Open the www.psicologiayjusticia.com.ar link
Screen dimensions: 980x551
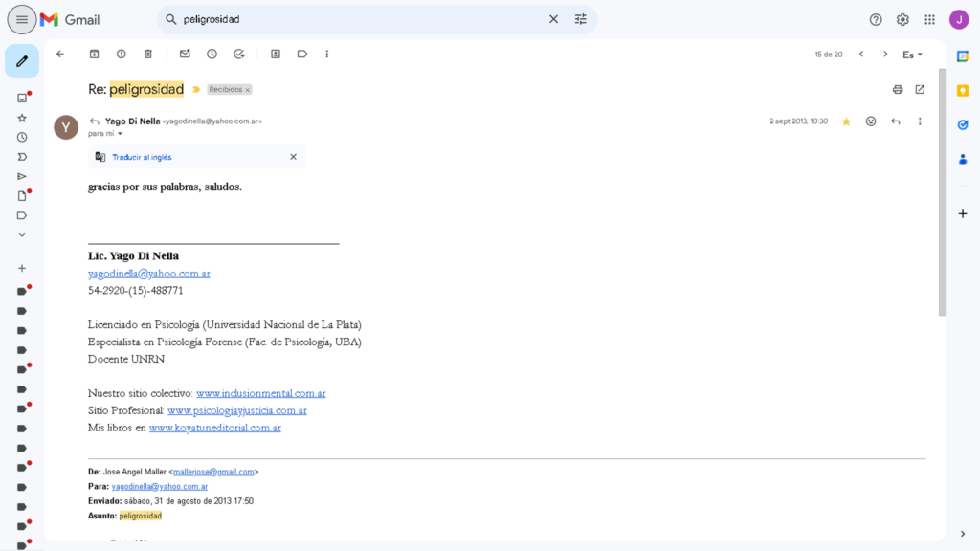point(236,410)
